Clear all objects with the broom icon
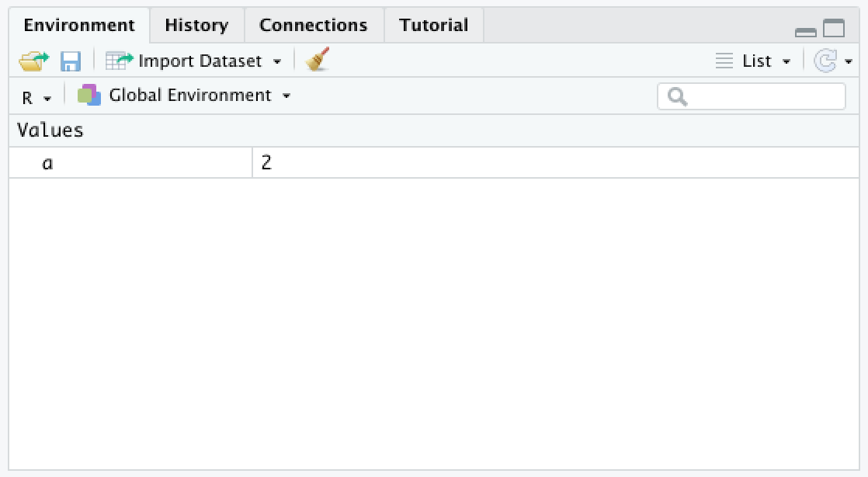 click(317, 61)
